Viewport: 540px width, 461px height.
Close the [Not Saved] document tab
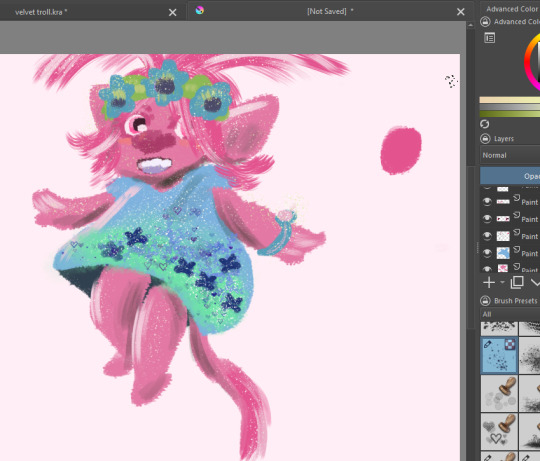[x=460, y=12]
